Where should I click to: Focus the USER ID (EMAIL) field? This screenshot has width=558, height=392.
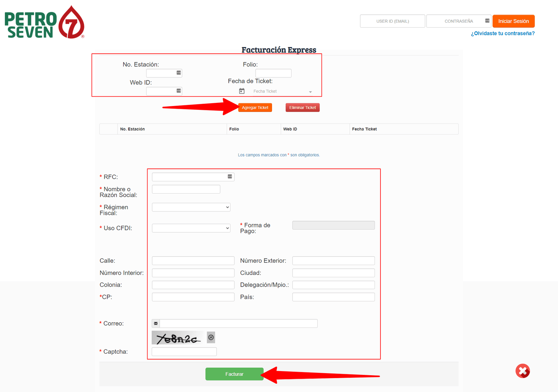(392, 21)
